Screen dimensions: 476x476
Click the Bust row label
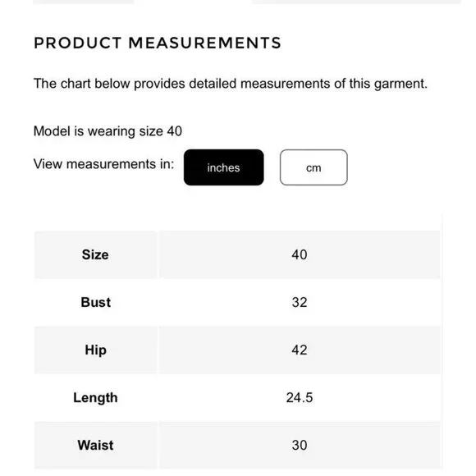click(x=96, y=302)
